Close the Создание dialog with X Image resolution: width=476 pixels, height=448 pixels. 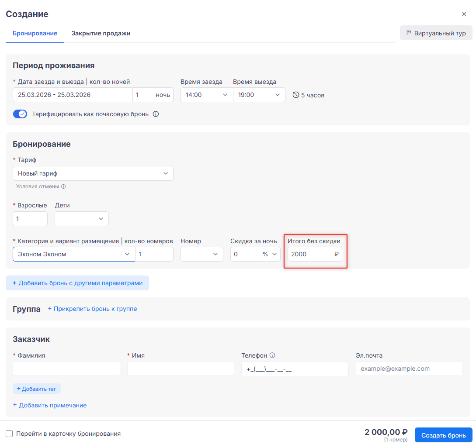(464, 14)
